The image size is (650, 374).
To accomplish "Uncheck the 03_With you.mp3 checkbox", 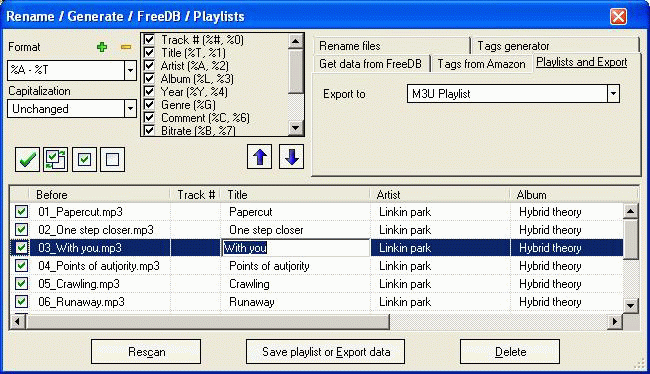I will tap(21, 248).
